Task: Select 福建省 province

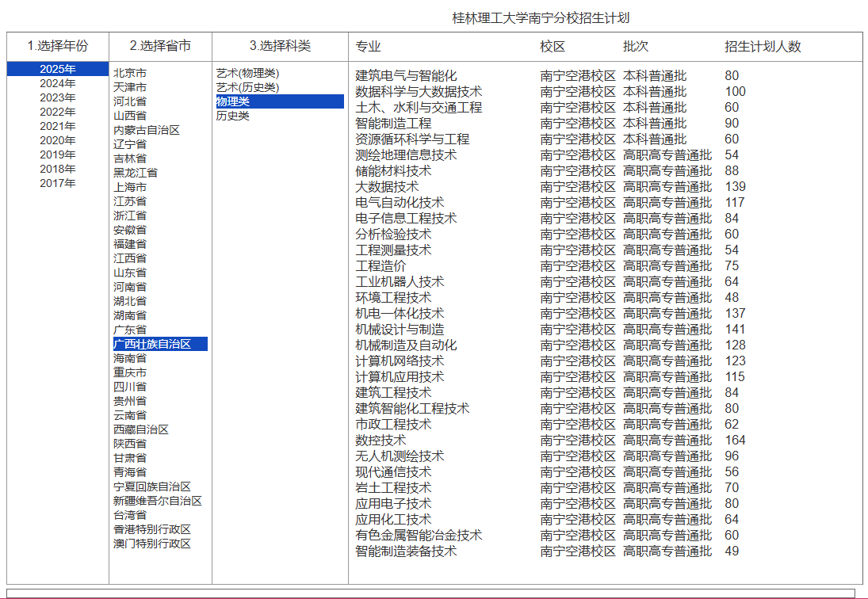Action: pos(130,245)
